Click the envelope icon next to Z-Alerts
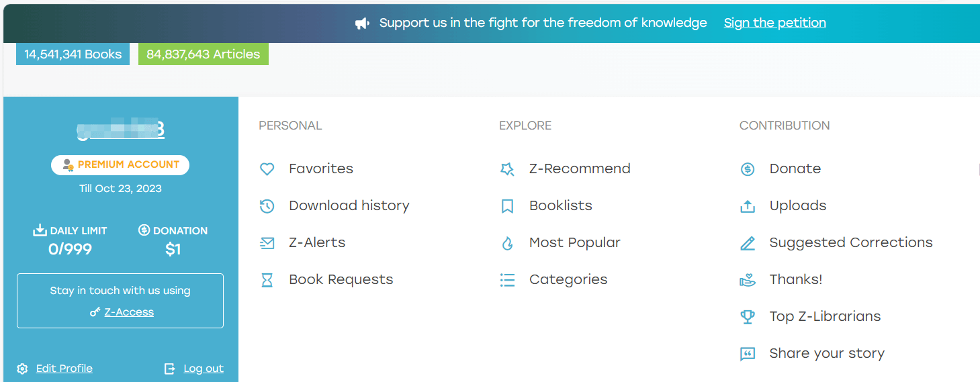This screenshot has width=980, height=382. pyautogui.click(x=267, y=243)
